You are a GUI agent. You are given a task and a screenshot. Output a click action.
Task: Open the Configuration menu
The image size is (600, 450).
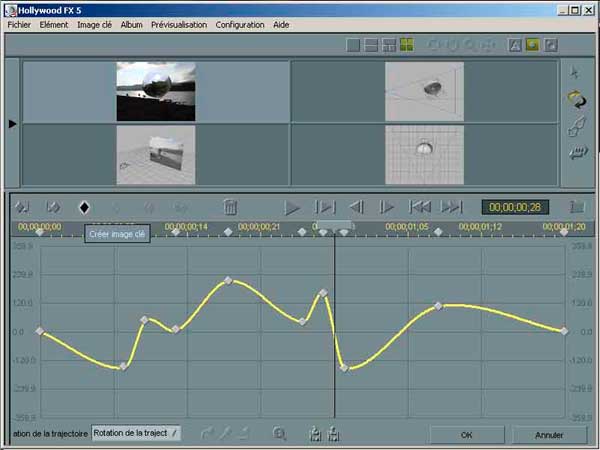point(240,25)
